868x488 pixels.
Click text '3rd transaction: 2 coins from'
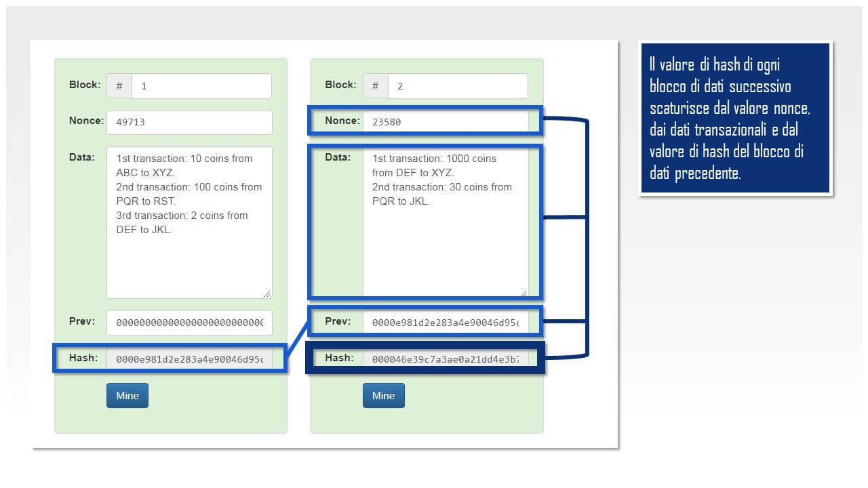(x=182, y=216)
